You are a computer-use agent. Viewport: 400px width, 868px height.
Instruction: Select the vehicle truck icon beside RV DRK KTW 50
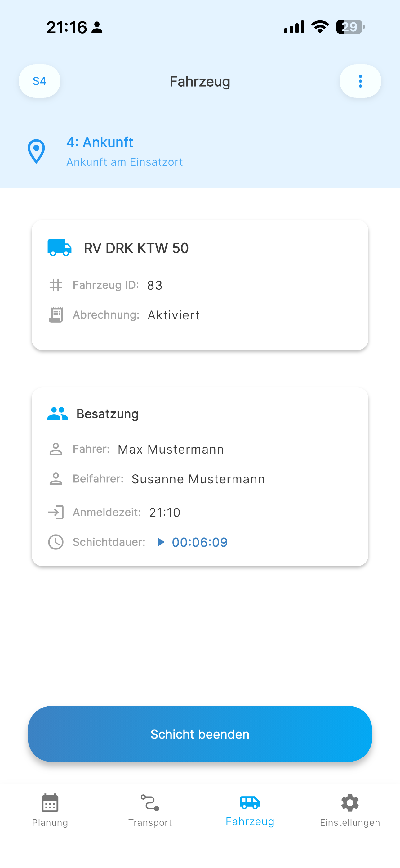(x=60, y=248)
